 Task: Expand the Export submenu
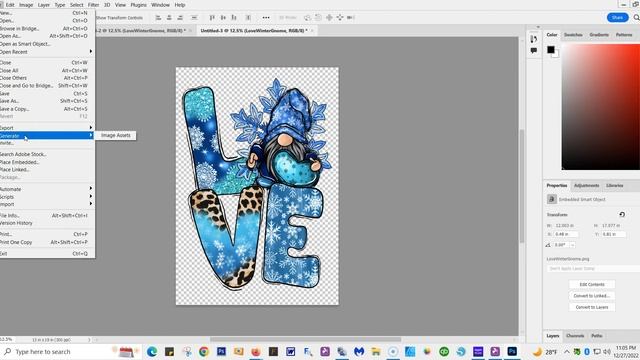(x=47, y=128)
